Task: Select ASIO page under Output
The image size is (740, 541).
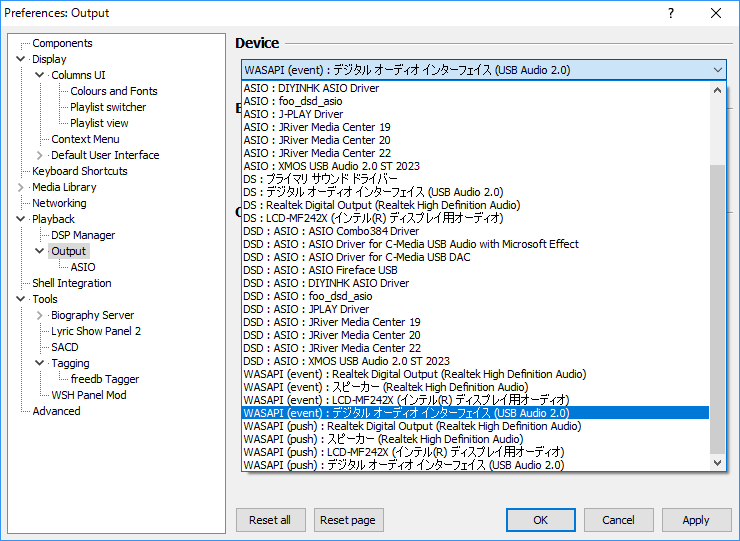Action: 83,267
